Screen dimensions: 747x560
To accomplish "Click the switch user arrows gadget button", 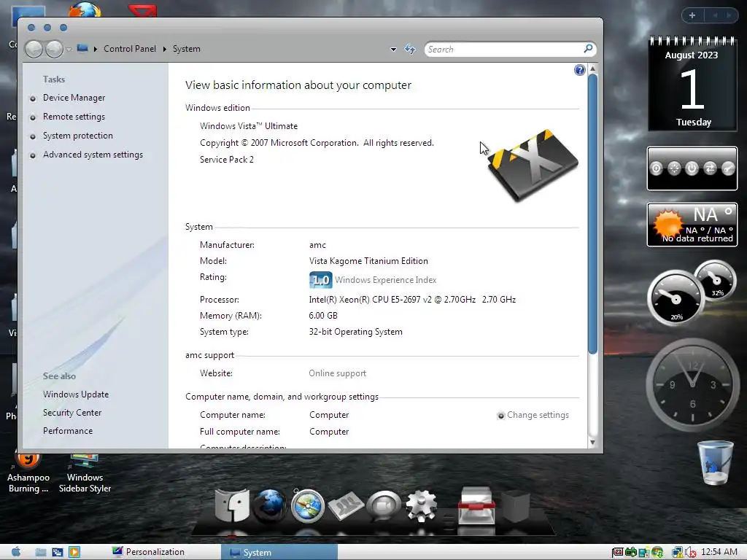I will point(710,168).
